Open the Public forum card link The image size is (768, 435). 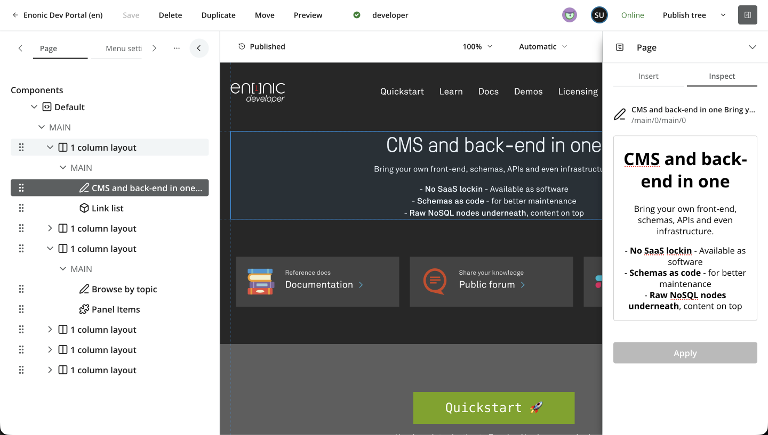(x=491, y=282)
